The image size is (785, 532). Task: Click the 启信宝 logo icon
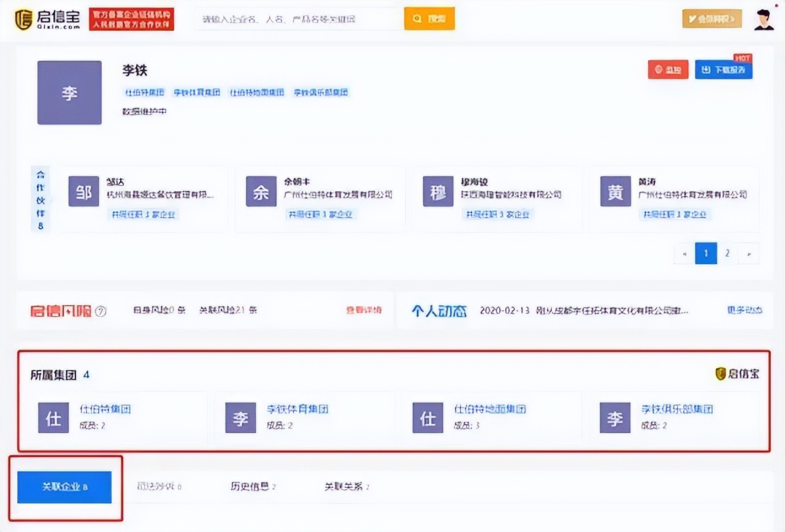pyautogui.click(x=23, y=19)
